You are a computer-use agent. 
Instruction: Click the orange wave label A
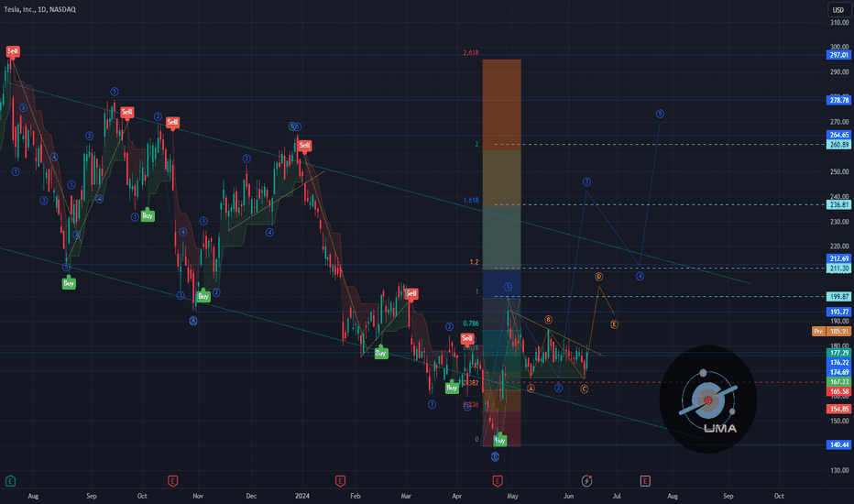[531, 389]
